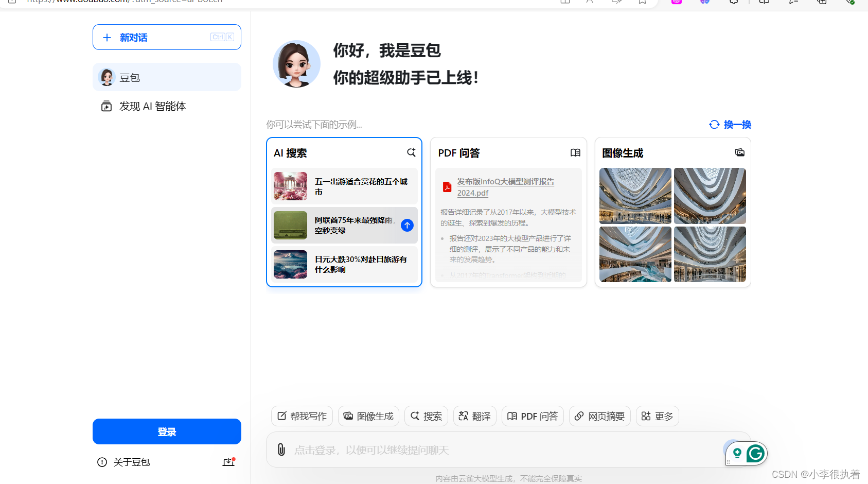This screenshot has height=484, width=868.
Task: Click the download app icon with red dot
Action: pos(229,462)
